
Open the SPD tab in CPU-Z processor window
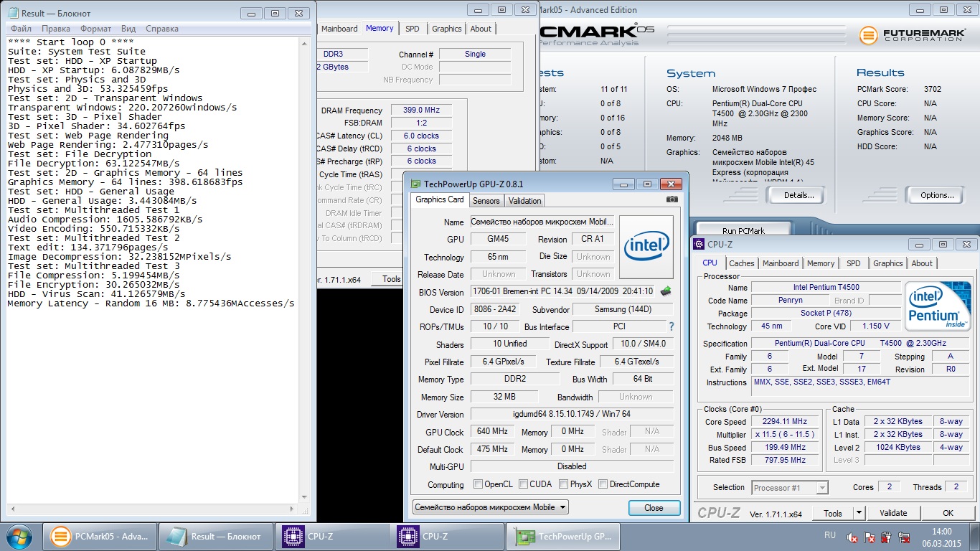tap(853, 263)
